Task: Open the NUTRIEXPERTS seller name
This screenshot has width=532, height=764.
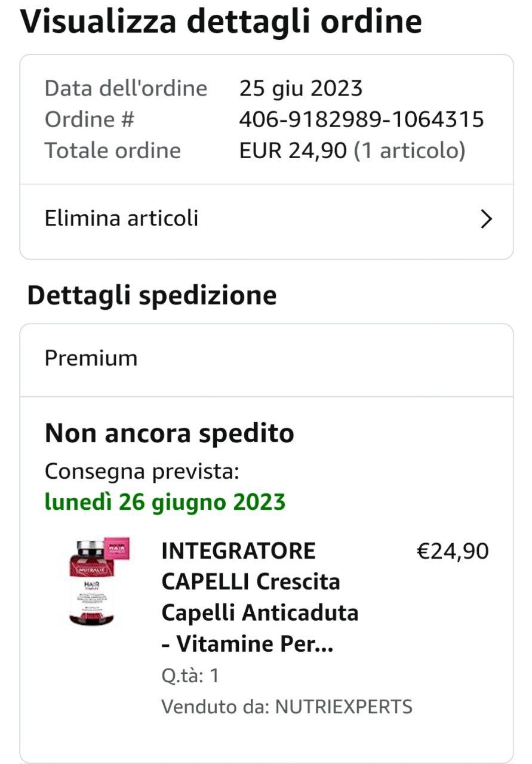Action: coord(343,707)
